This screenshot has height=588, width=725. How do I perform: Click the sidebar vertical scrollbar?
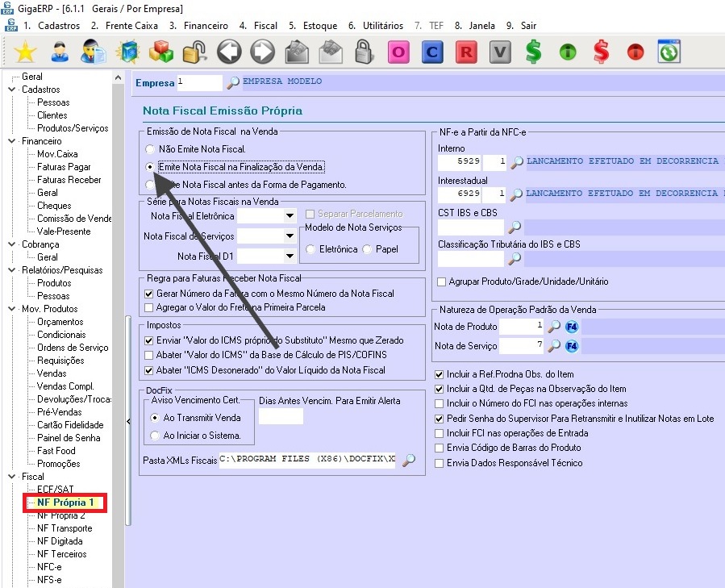tap(127, 419)
